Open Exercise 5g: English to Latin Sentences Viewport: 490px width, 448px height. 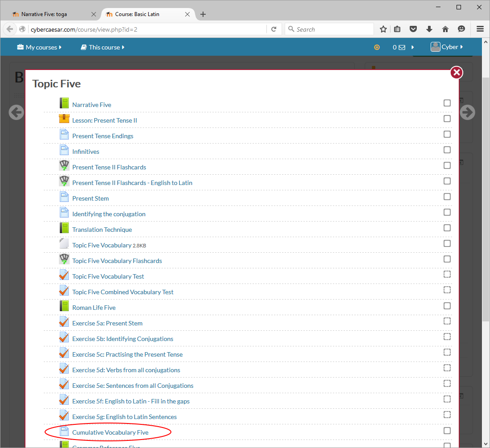[x=125, y=417]
